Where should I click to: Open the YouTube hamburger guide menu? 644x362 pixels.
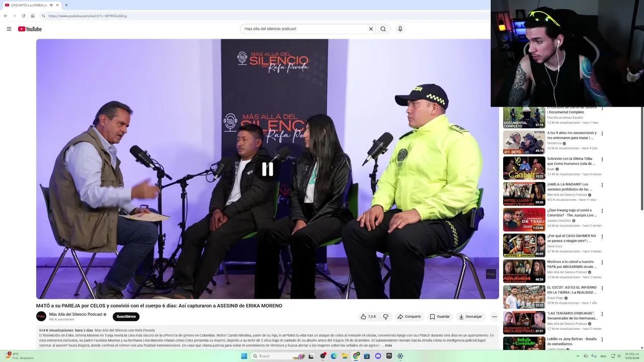[9, 29]
